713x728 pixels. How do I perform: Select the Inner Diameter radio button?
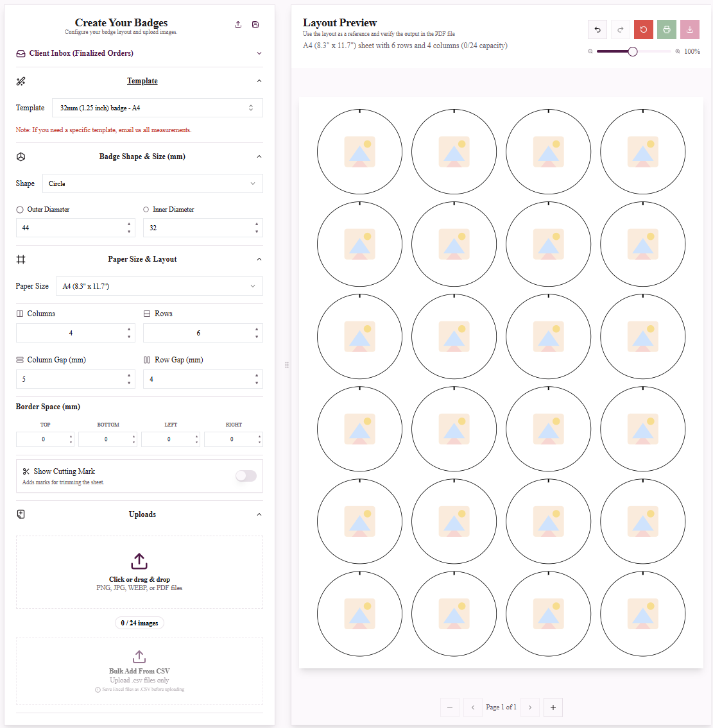(146, 209)
